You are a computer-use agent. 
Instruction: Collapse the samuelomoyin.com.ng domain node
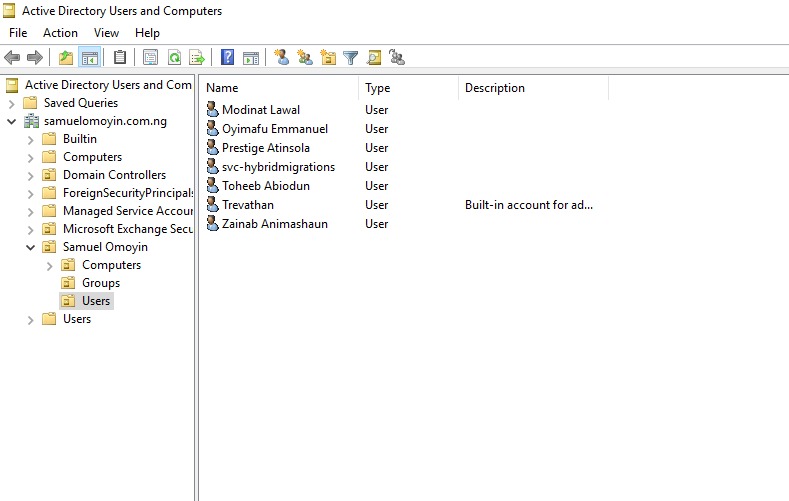coord(12,121)
